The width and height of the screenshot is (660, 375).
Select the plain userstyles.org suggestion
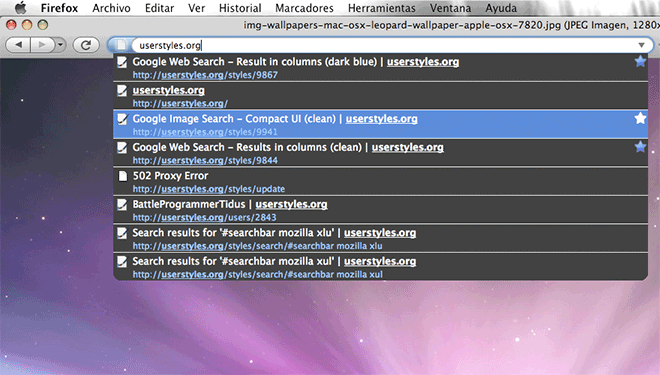click(x=381, y=96)
